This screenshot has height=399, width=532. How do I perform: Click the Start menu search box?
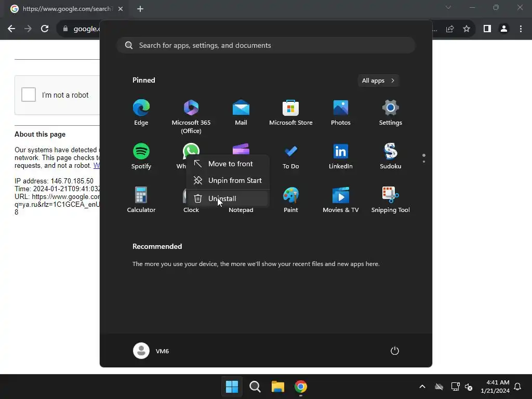266,46
